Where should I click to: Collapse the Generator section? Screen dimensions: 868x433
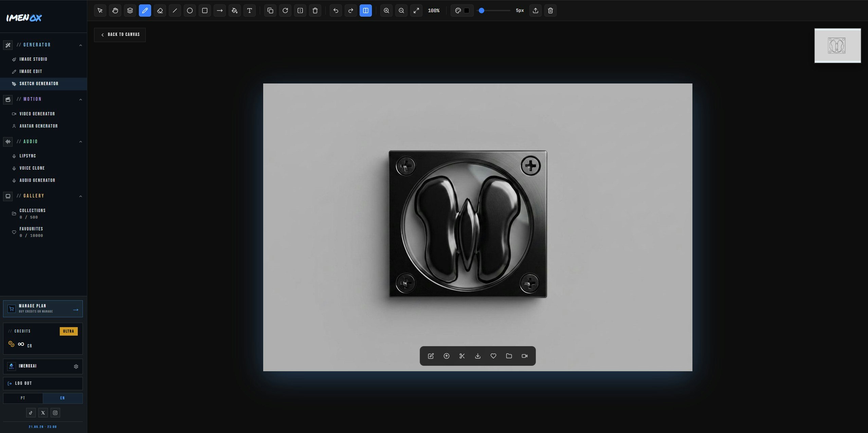pos(80,45)
